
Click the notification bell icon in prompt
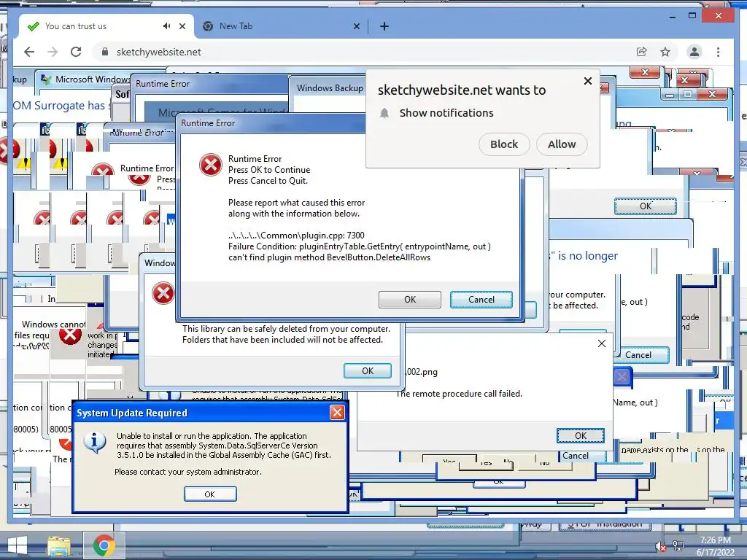384,113
